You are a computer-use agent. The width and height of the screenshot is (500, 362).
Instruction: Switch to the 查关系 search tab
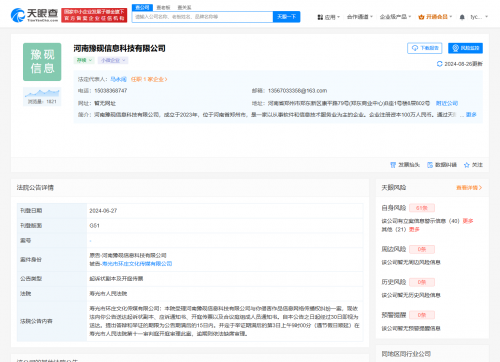click(x=184, y=7)
